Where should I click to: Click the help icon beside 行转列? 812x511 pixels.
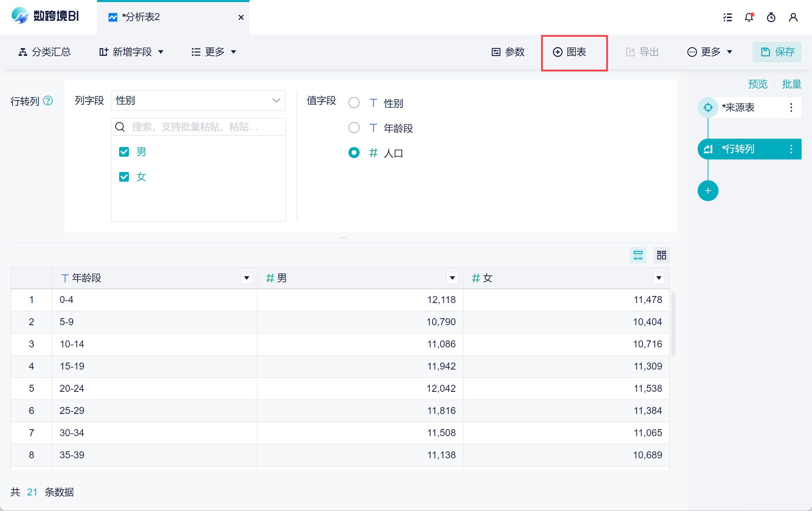(x=48, y=101)
